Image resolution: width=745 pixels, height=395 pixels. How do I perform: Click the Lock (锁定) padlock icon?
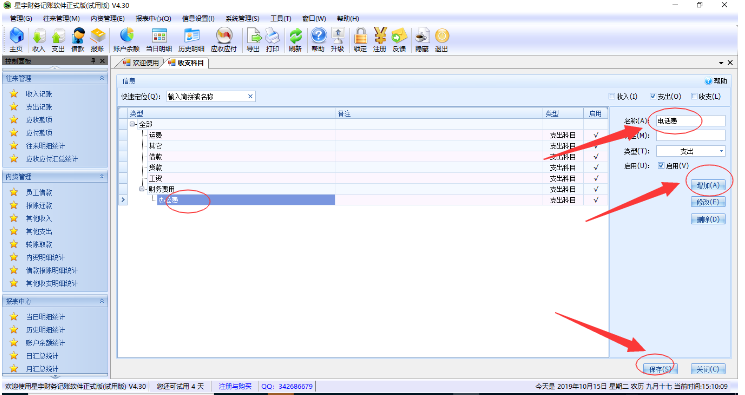point(361,39)
